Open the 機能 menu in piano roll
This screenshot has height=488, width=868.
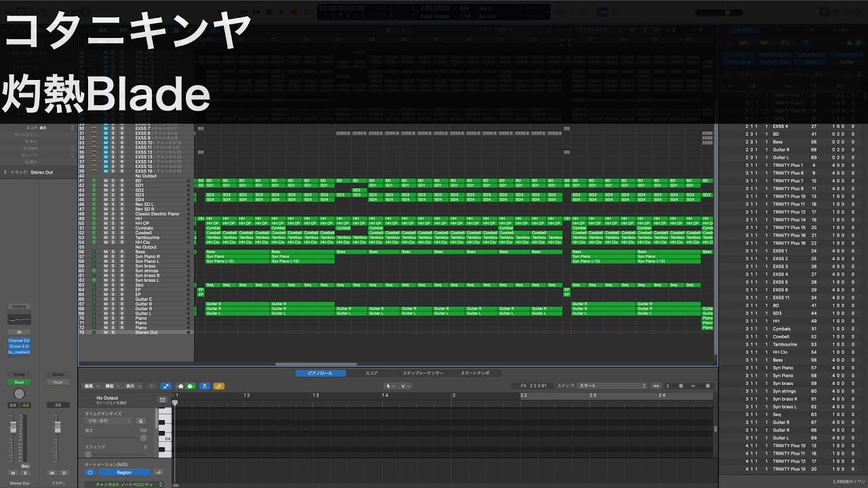point(112,386)
